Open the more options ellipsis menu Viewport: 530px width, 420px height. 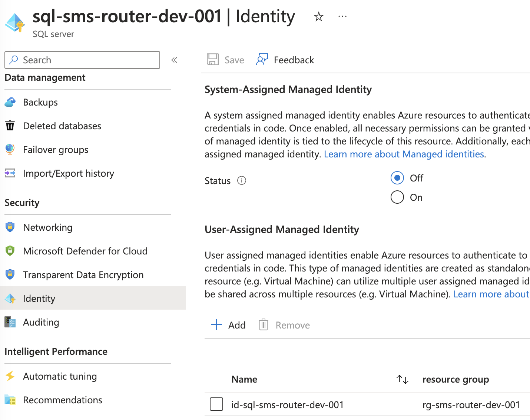(342, 17)
